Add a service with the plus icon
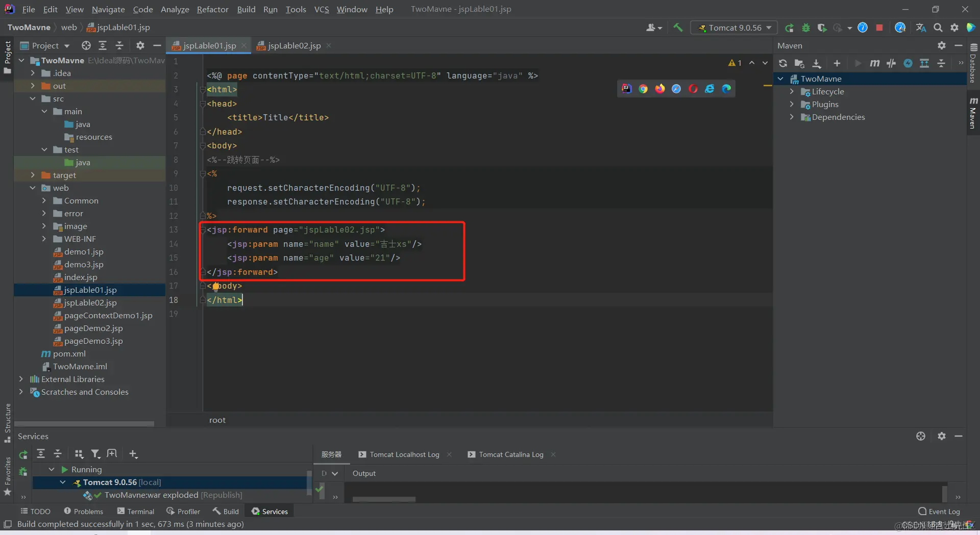980x535 pixels. 133,454
